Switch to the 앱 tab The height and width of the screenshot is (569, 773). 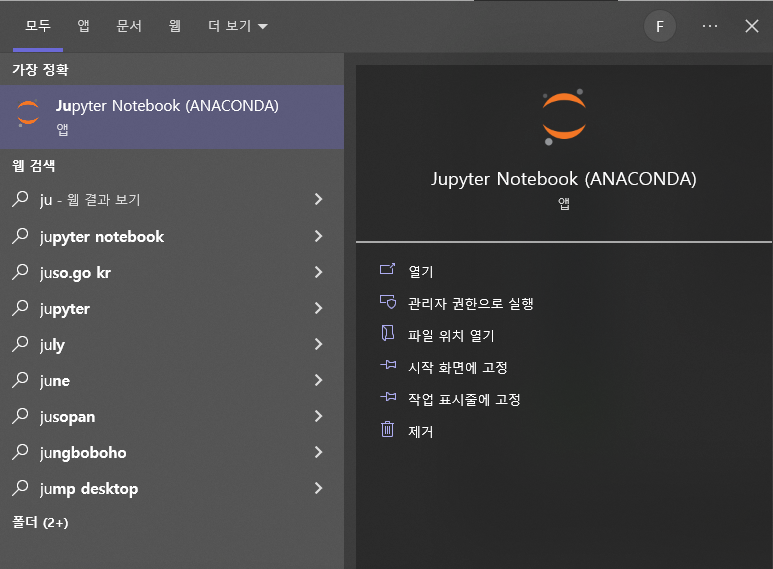coord(83,26)
